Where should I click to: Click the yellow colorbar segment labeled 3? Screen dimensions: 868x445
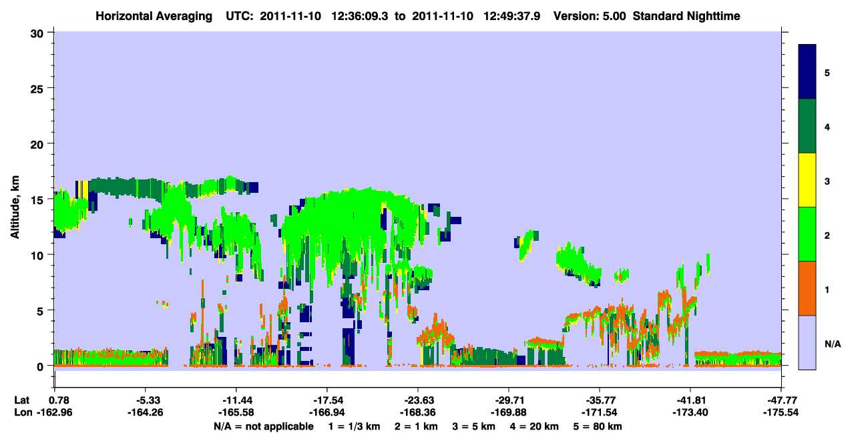point(807,180)
